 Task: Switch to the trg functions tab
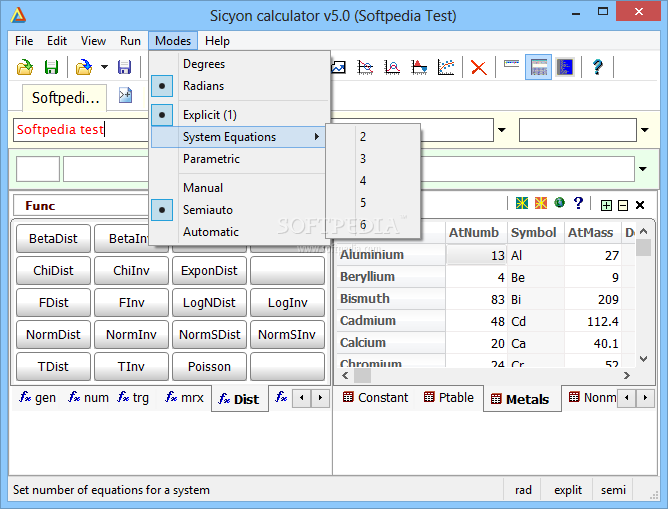133,397
